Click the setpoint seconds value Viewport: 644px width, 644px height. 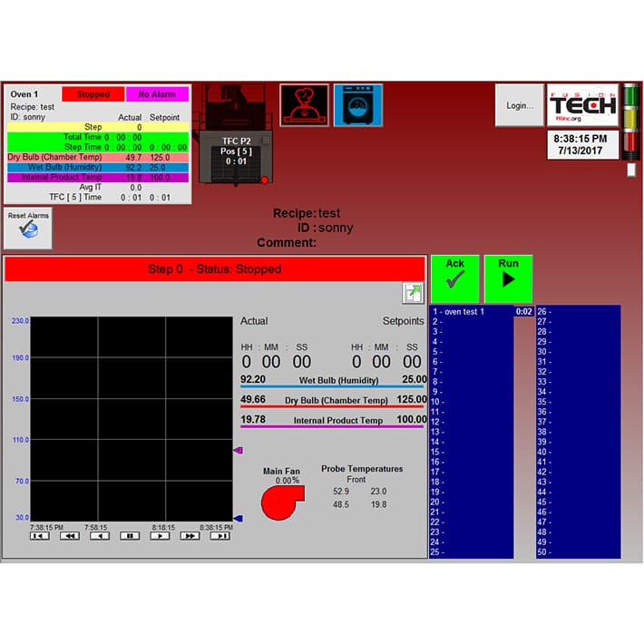click(412, 362)
